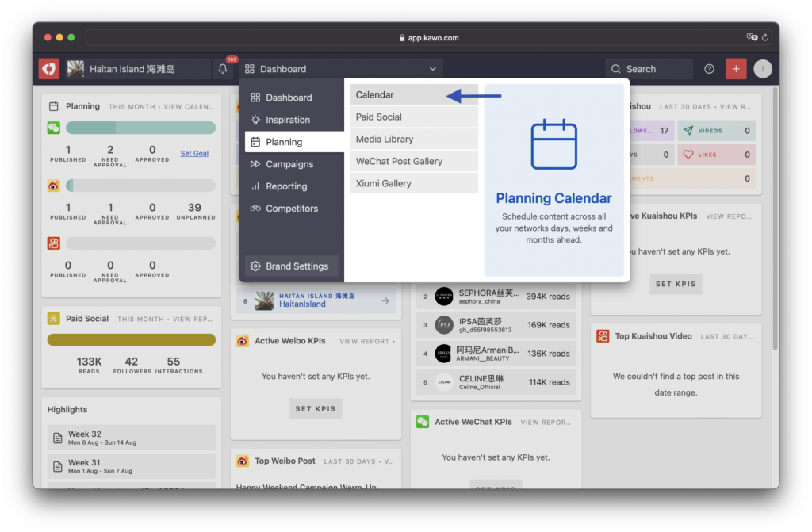Click the Active Weibo KPIs Weibo icon
Screen dimensions: 812x532
pos(243,341)
